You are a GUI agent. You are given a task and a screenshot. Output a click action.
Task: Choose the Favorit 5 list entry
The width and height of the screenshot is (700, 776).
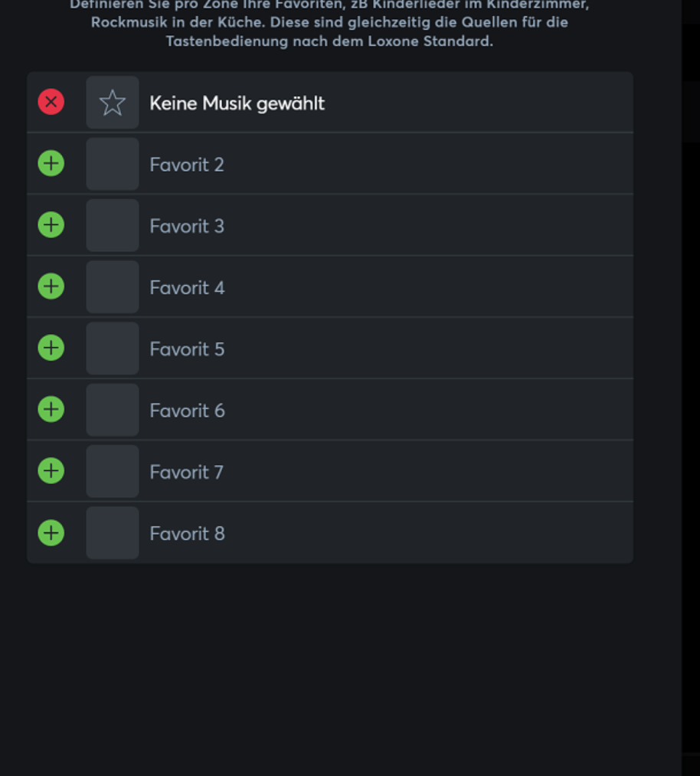pos(187,349)
